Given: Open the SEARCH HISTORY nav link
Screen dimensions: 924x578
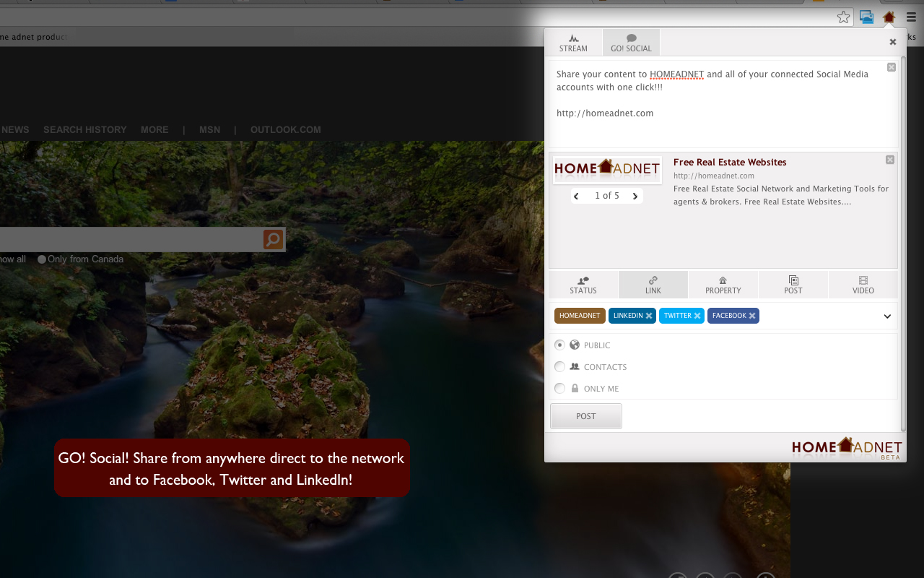Looking at the screenshot, I should 85,130.
